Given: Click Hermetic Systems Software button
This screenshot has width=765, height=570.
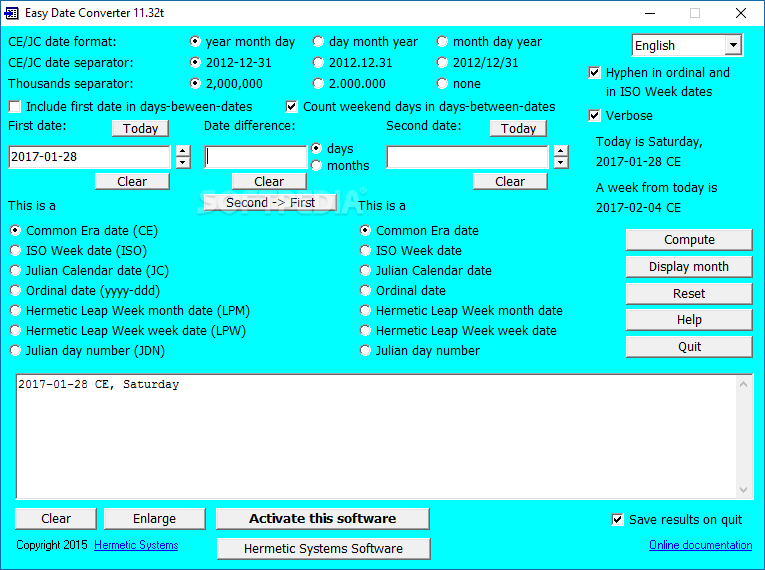Looking at the screenshot, I should [x=323, y=549].
